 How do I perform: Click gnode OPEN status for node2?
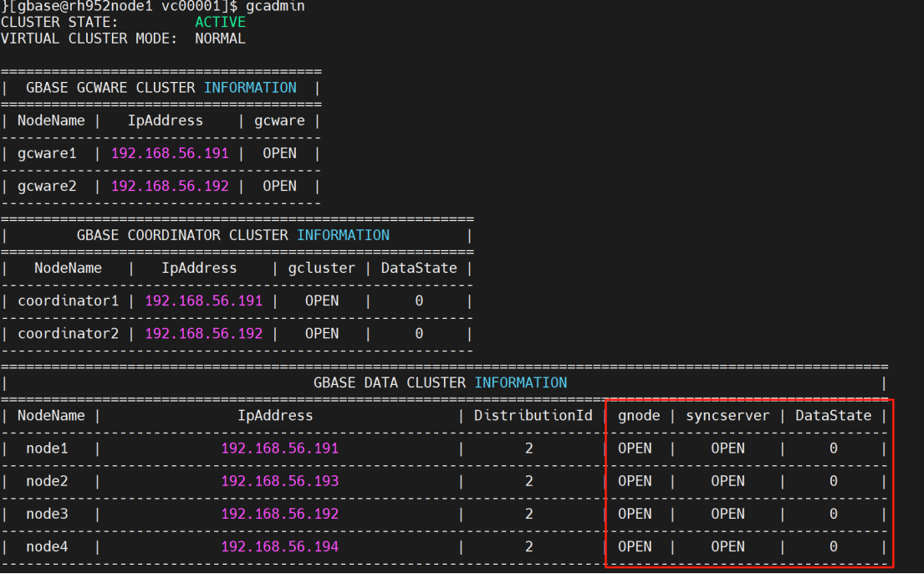coord(635,481)
